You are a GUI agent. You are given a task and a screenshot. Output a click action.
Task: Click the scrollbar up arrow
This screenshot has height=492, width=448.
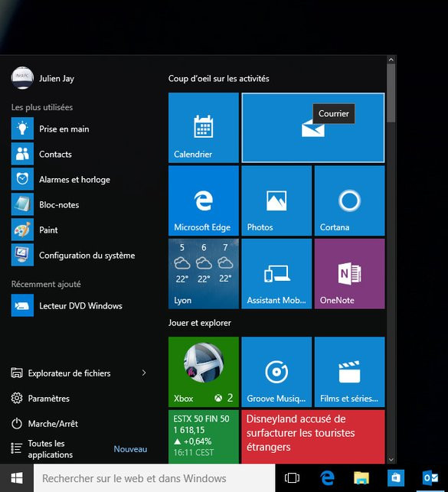coord(391,60)
